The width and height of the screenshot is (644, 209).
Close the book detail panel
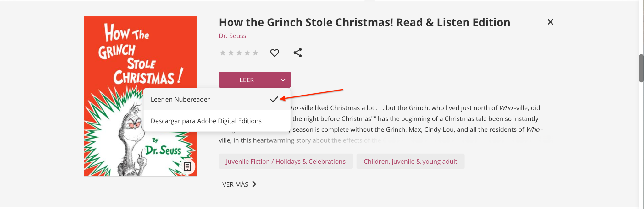tap(550, 22)
